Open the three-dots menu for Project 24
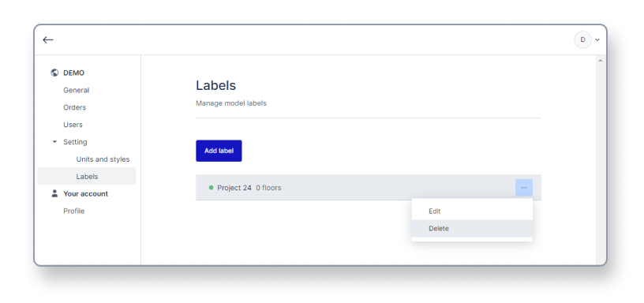 (x=524, y=188)
